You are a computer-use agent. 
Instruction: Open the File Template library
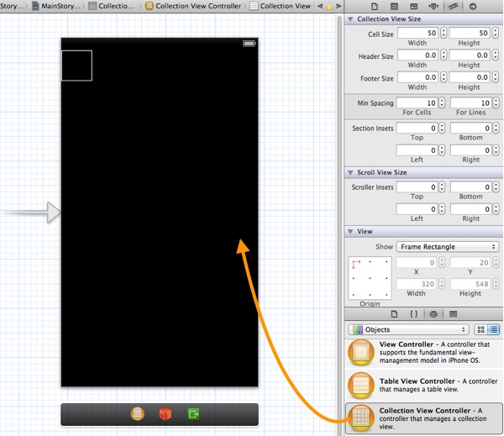pos(394,313)
